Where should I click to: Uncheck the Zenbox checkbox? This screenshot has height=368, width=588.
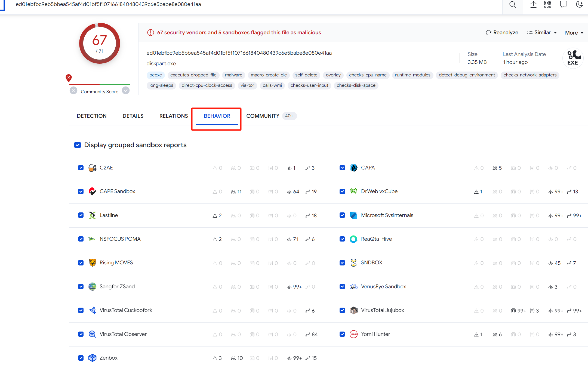[81, 358]
